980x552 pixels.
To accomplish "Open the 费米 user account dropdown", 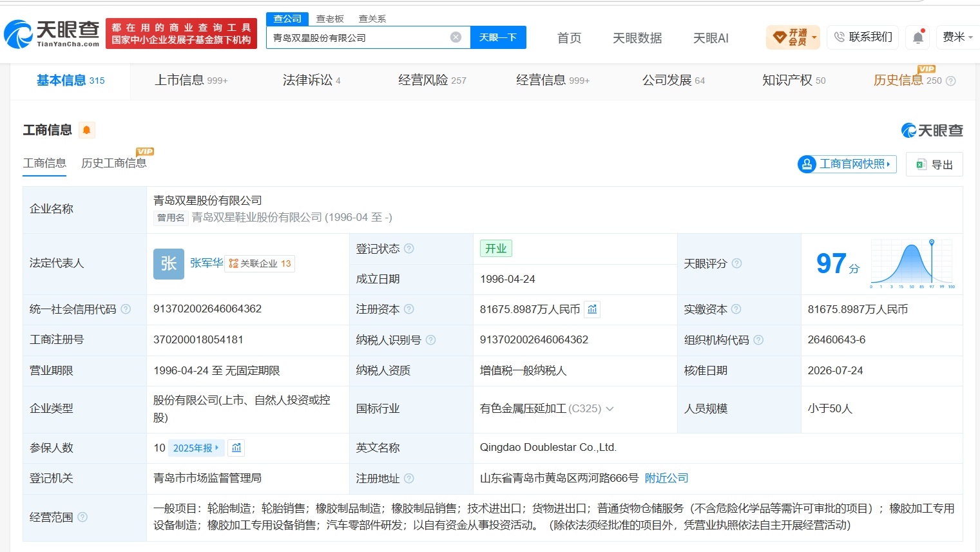I will [957, 37].
